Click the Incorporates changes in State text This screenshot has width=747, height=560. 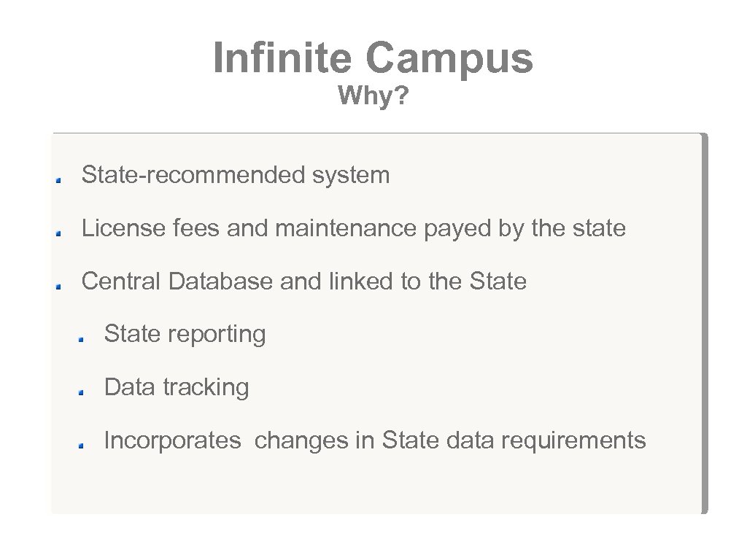pos(375,440)
